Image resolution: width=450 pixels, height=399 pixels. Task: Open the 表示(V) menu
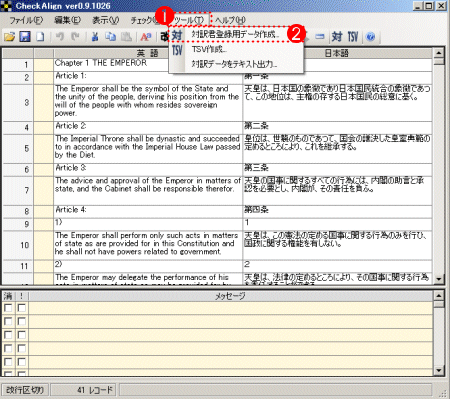pyautogui.click(x=105, y=20)
